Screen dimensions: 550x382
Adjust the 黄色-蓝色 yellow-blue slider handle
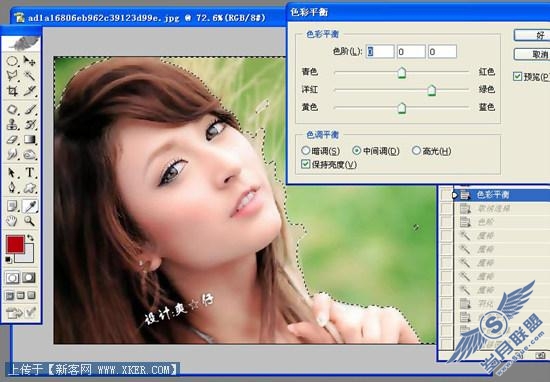(402, 108)
